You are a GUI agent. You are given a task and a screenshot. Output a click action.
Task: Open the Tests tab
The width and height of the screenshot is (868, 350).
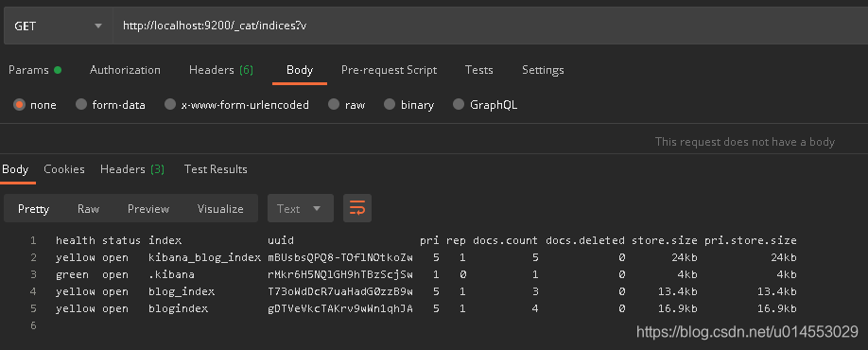pos(478,70)
